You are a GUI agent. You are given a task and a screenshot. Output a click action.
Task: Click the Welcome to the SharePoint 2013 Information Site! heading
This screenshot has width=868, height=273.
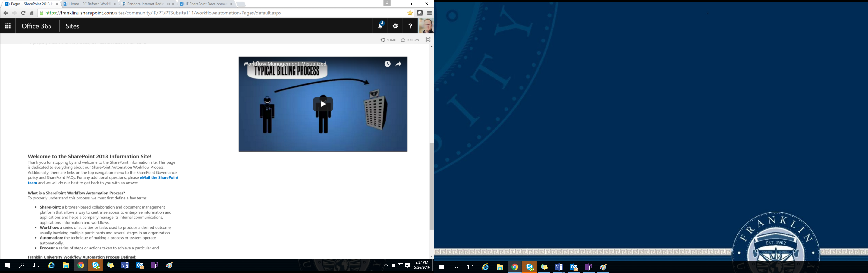pos(90,156)
